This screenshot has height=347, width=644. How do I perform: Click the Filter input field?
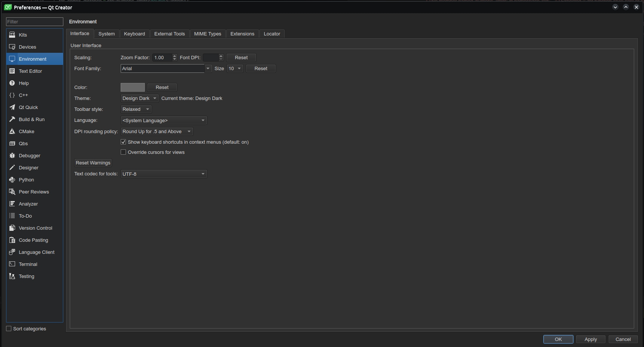point(35,21)
